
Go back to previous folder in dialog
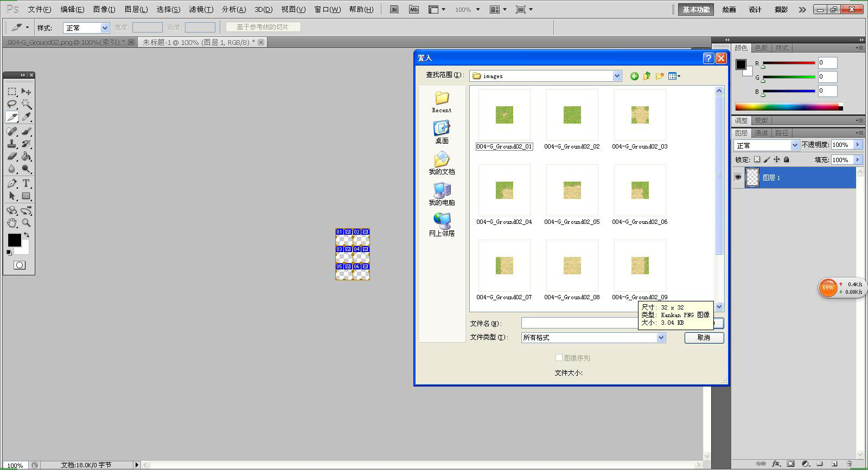tap(634, 76)
